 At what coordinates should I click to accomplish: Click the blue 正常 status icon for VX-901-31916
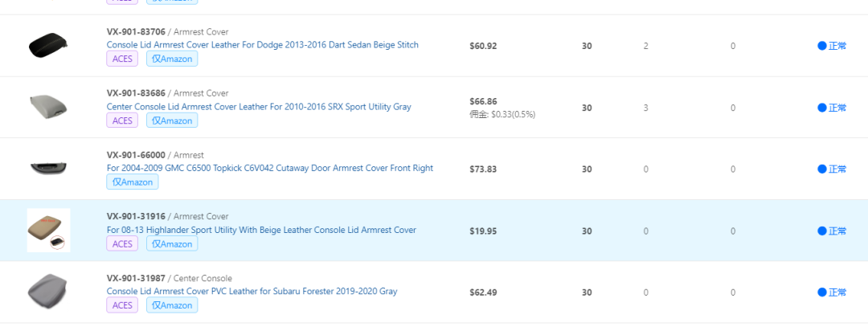822,231
